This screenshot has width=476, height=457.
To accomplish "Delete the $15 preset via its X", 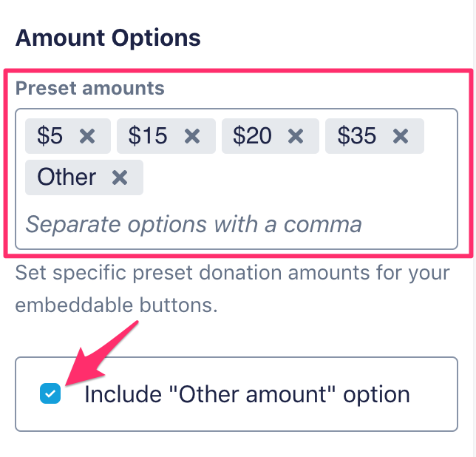I will tap(192, 136).
